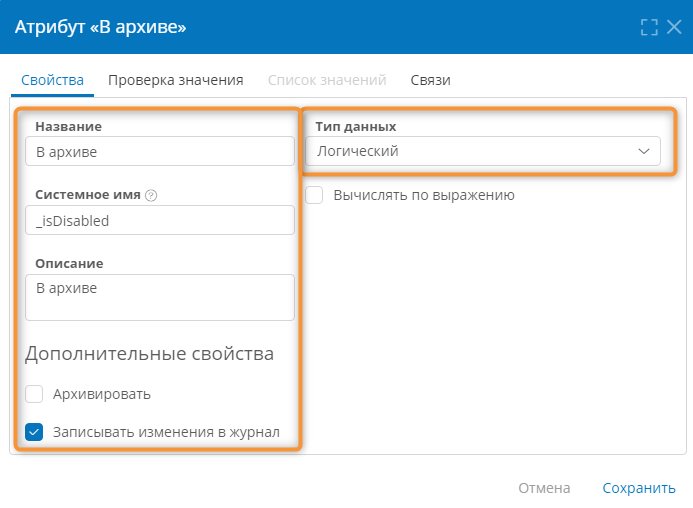
Task: Open the Тип данных dropdown
Action: tap(483, 151)
